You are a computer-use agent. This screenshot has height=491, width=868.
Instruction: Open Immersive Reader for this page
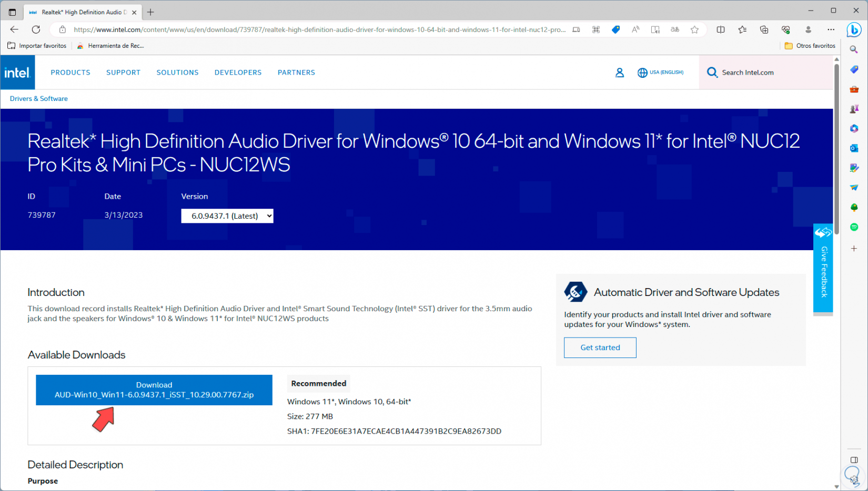655,29
